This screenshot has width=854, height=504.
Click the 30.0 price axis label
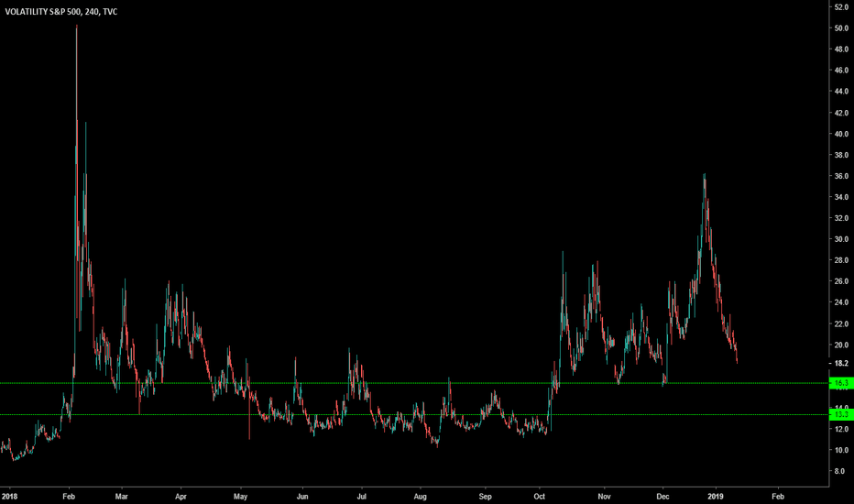click(841, 239)
